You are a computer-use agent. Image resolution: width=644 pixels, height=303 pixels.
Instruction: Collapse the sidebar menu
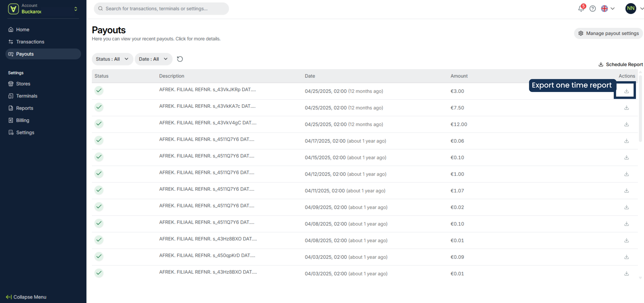[26, 297]
